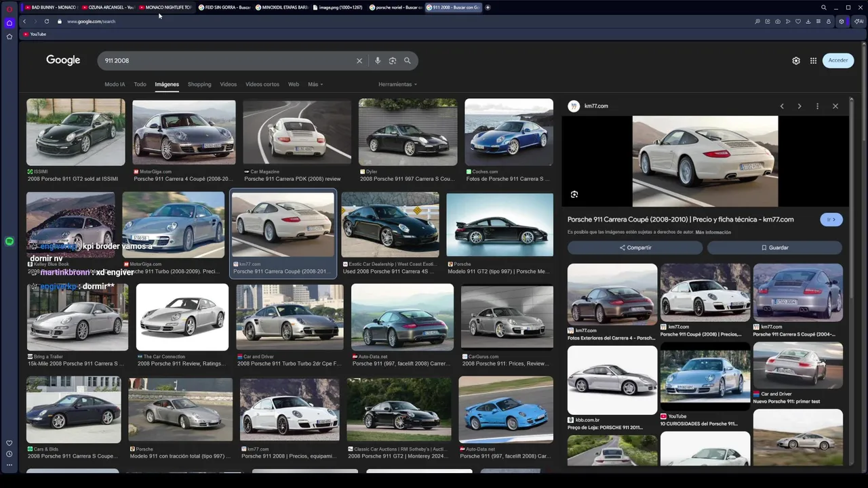The image size is (868, 488).
Task: Open the YouTube bookmark in bookmarks bar
Action: pos(35,34)
